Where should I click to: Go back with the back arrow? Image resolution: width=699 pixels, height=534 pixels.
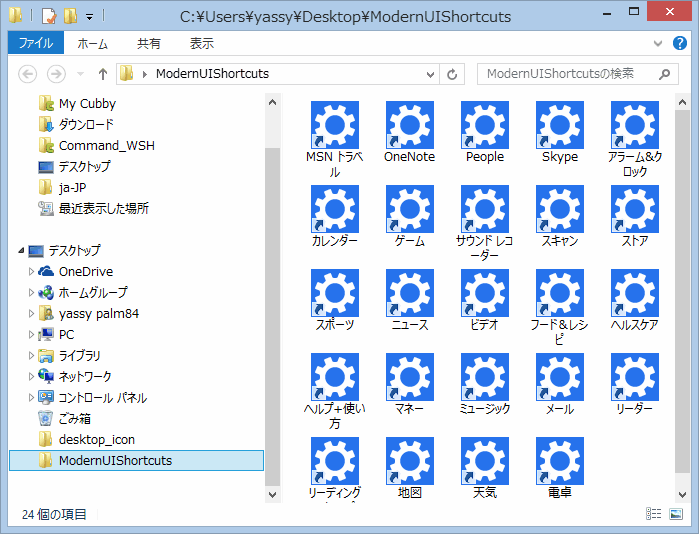point(28,74)
